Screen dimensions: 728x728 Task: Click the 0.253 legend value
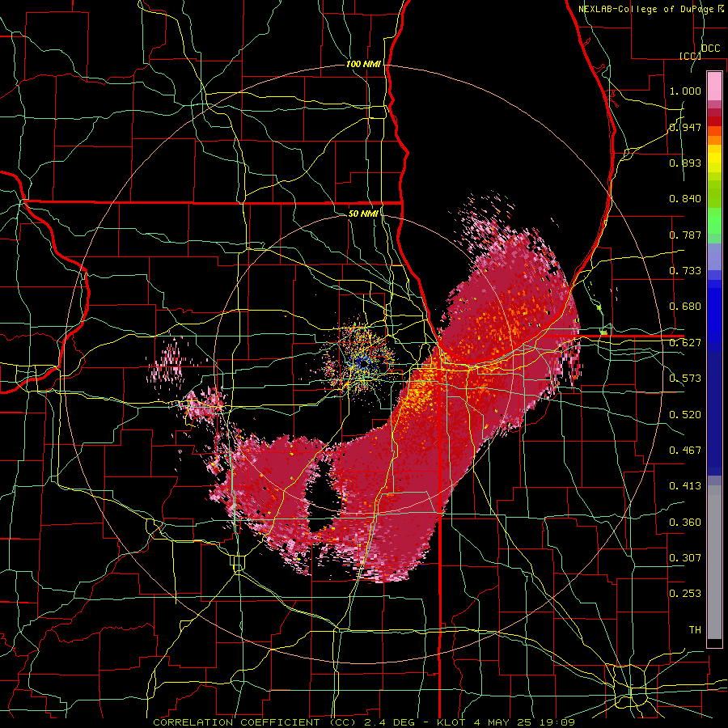click(685, 594)
